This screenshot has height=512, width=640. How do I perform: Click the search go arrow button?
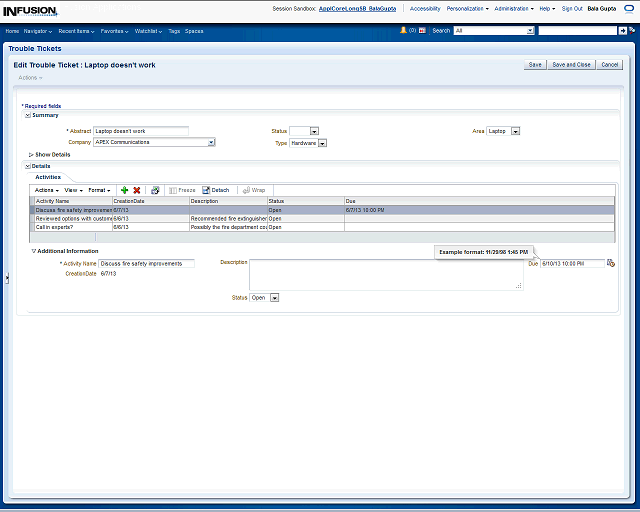pos(622,31)
